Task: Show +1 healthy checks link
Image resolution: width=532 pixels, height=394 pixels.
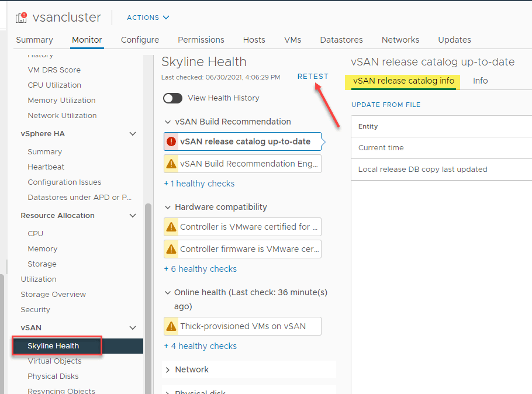Action: coord(199,184)
